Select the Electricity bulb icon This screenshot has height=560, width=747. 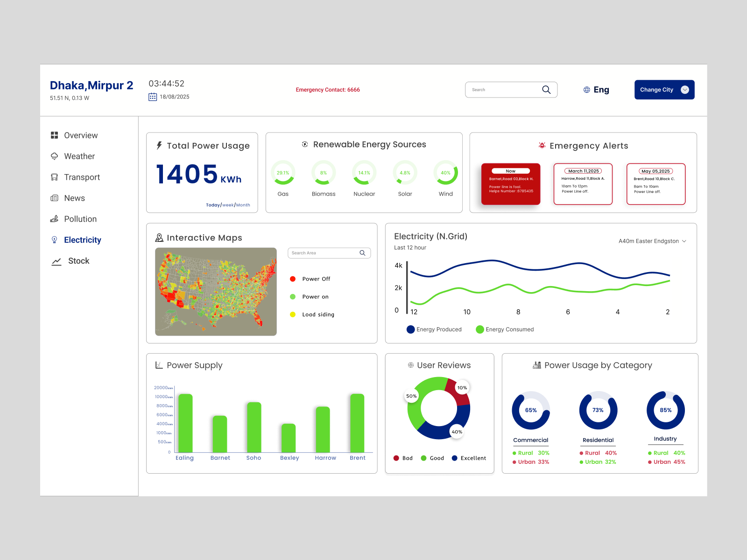[x=55, y=239]
